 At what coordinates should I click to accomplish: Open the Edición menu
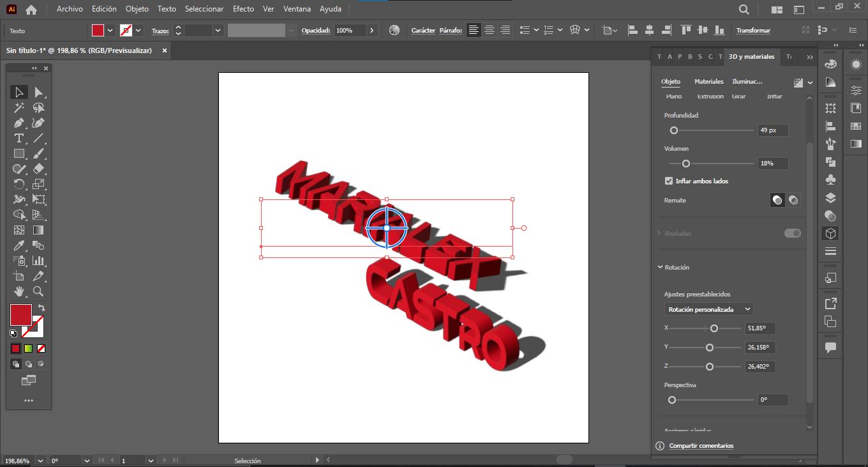[x=104, y=9]
